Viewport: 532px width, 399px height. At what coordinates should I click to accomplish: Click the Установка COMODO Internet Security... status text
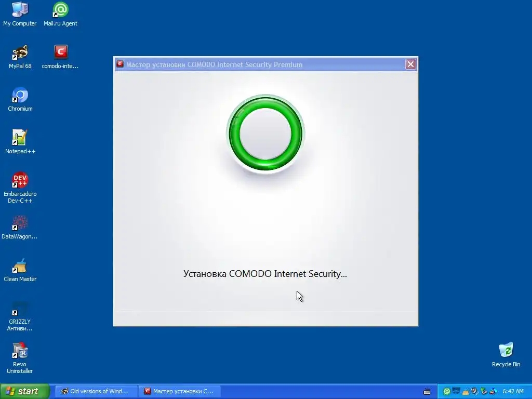[x=265, y=274]
